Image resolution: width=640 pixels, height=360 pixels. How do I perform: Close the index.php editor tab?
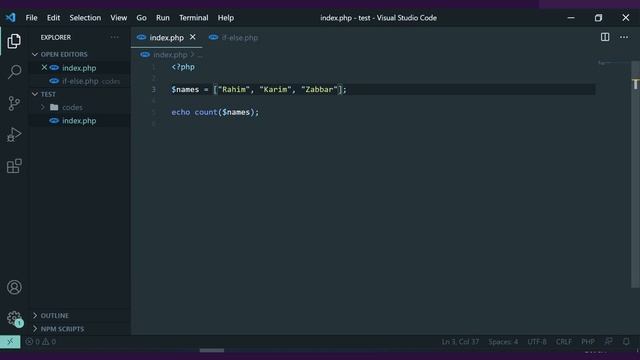click(193, 37)
